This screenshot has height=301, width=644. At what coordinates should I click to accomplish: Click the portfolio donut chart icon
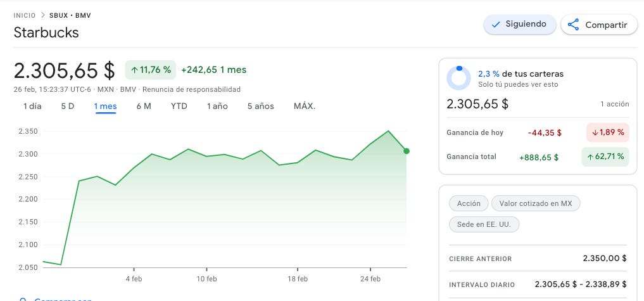(x=458, y=78)
